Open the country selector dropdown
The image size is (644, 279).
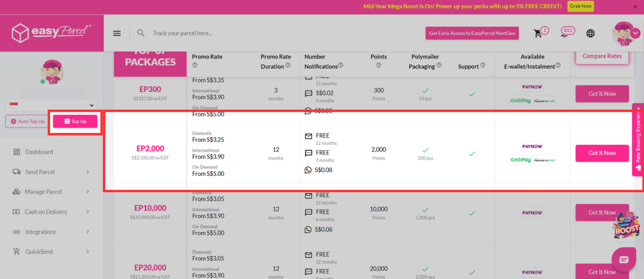click(x=51, y=105)
